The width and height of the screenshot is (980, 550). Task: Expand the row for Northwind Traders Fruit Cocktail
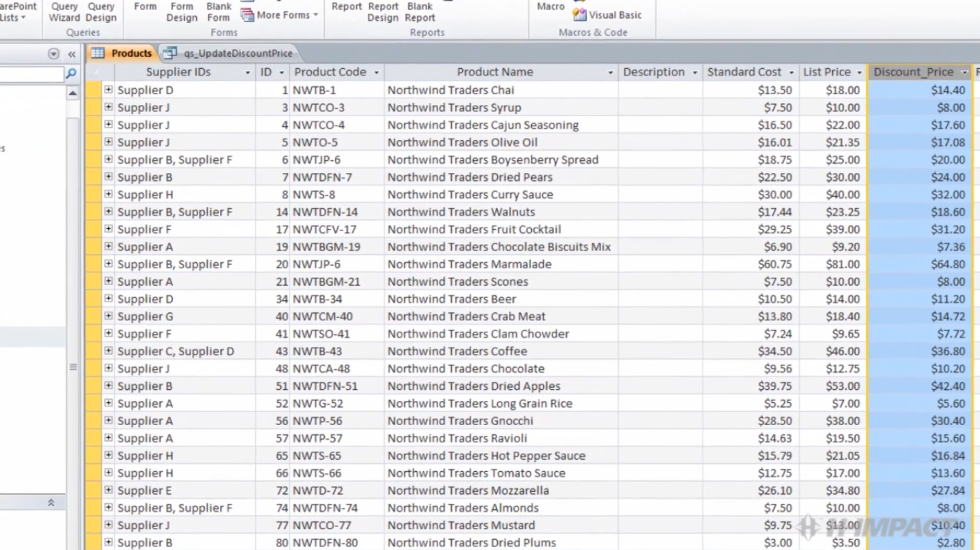(108, 229)
